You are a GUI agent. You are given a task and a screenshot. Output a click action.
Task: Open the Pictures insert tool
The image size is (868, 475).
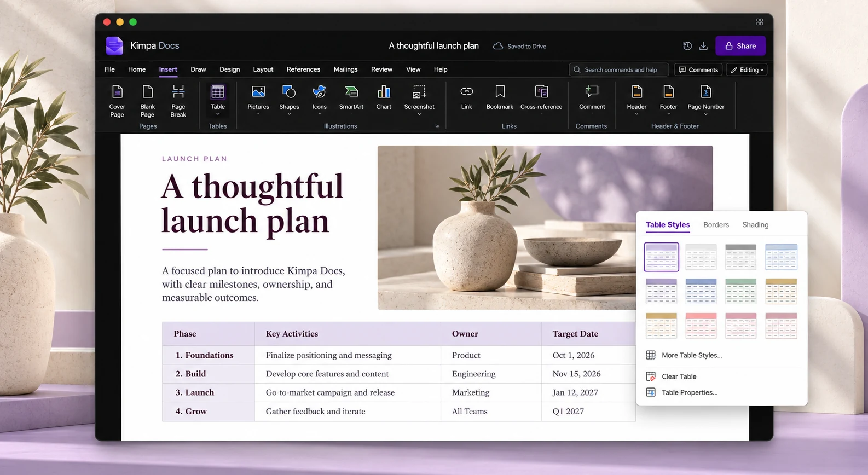coord(258,99)
